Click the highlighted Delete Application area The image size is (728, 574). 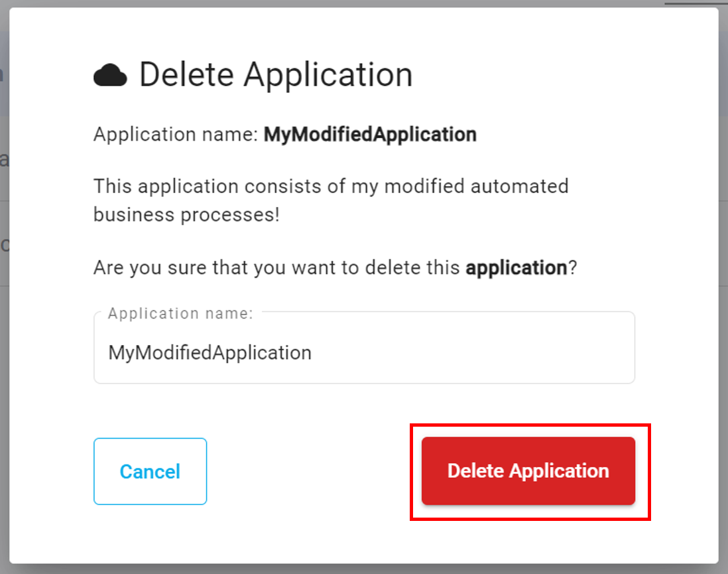(528, 471)
